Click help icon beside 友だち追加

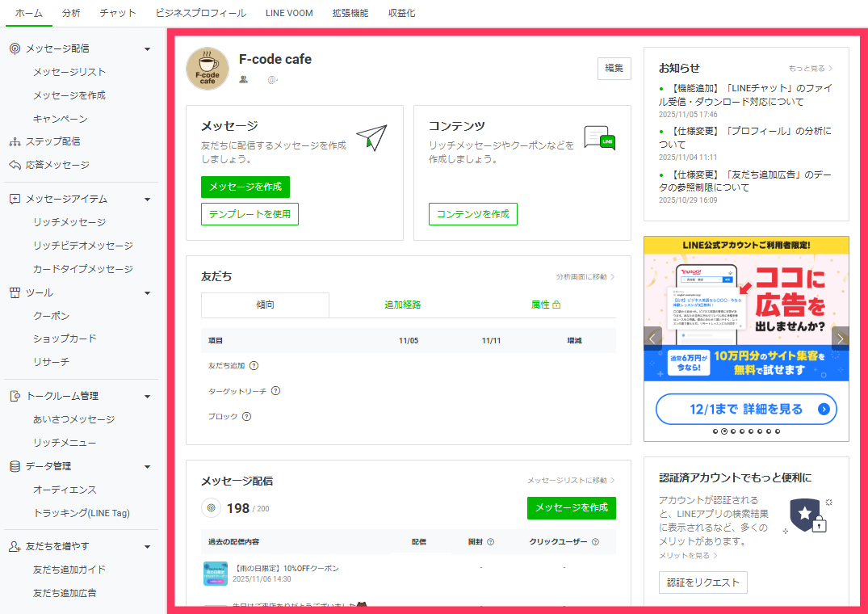click(x=254, y=366)
